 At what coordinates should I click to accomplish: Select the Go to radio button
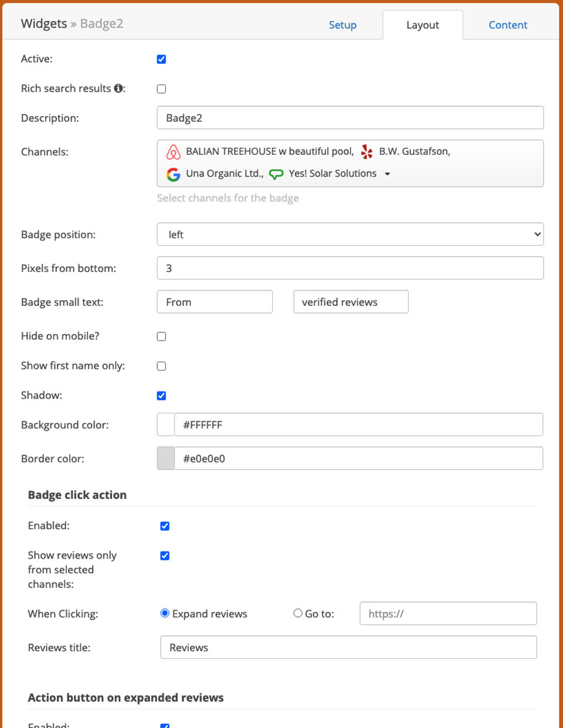(x=298, y=613)
